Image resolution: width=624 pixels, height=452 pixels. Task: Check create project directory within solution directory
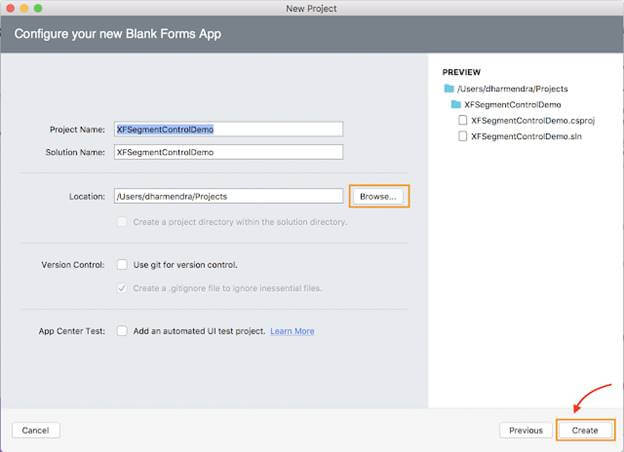[x=122, y=221]
